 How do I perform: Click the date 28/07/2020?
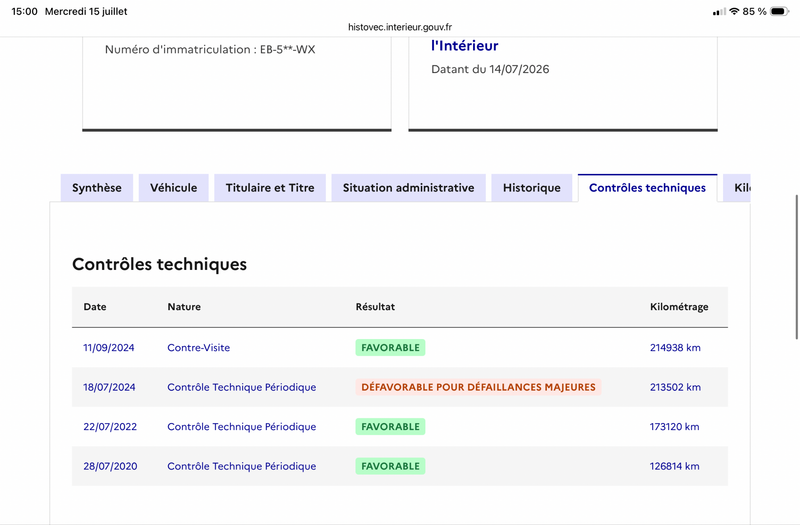(x=110, y=466)
